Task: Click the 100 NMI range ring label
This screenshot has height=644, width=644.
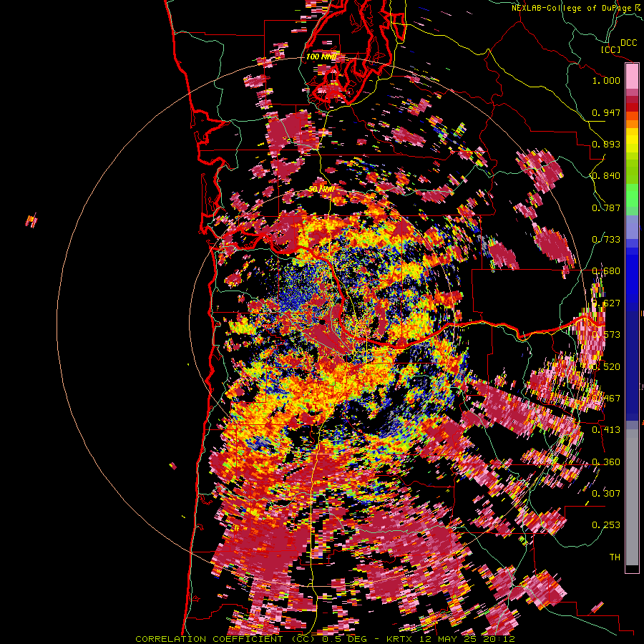Action: click(x=321, y=57)
